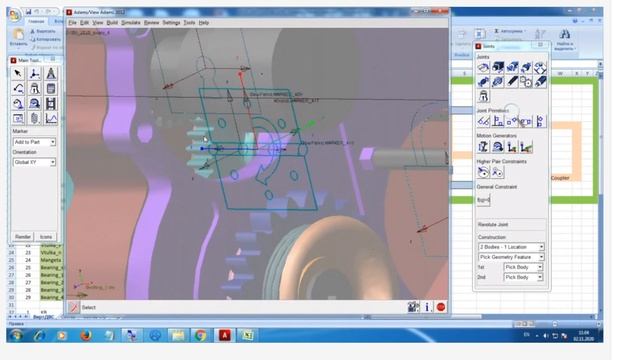Choose the first Joint Primitives icon with parallel lines
This screenshot has width=640, height=360.
(x=484, y=121)
